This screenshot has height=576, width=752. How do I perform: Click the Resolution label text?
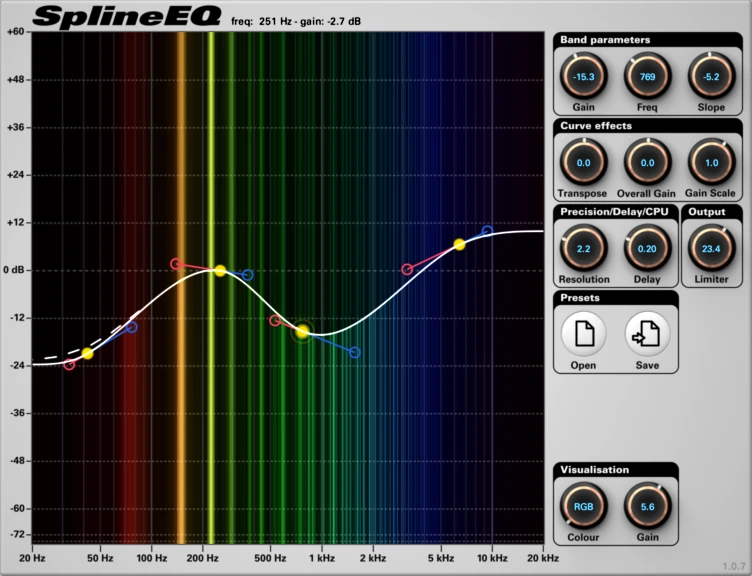tap(584, 279)
